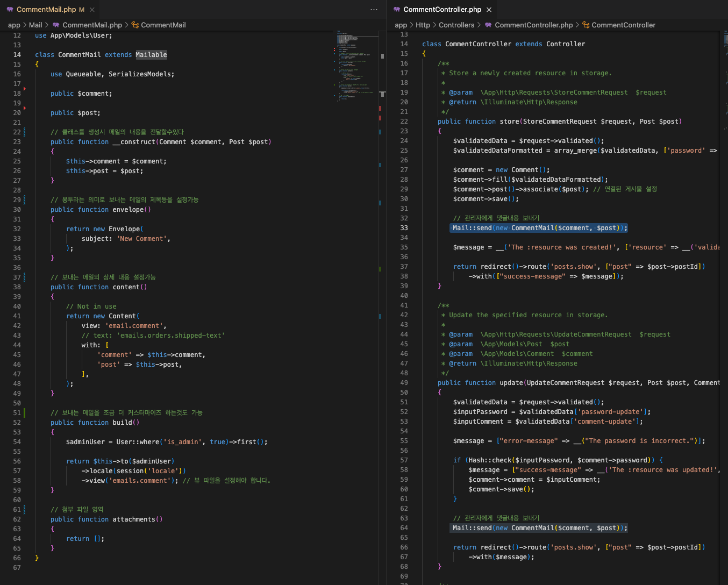Click the 'email.comment' view string

(134, 326)
